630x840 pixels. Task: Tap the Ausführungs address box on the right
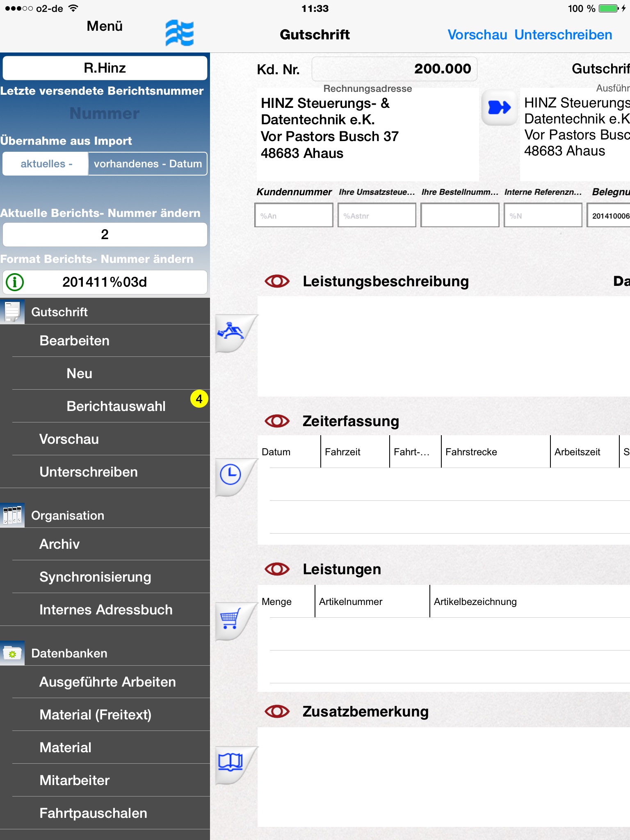point(575,135)
